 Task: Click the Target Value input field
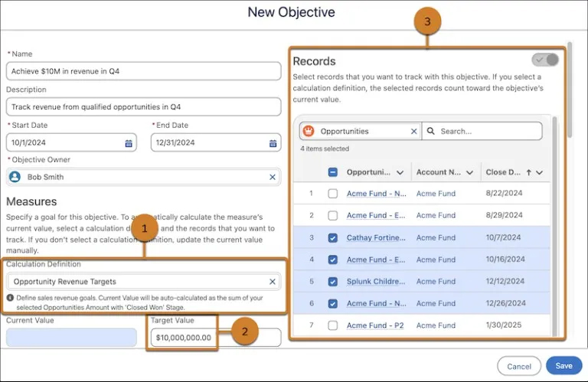tap(216, 338)
